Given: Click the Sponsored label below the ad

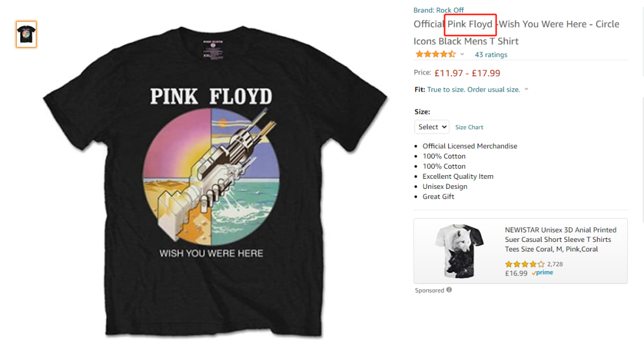Looking at the screenshot, I should point(429,290).
